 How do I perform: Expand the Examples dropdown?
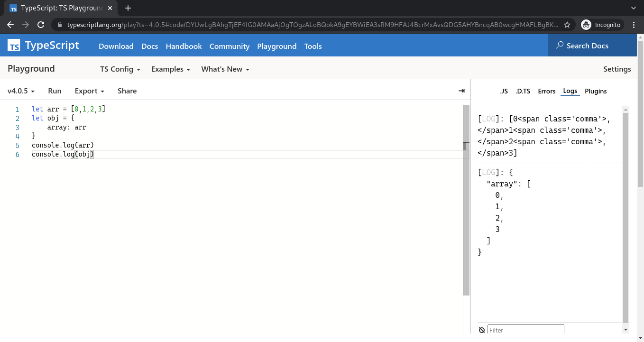pyautogui.click(x=170, y=69)
